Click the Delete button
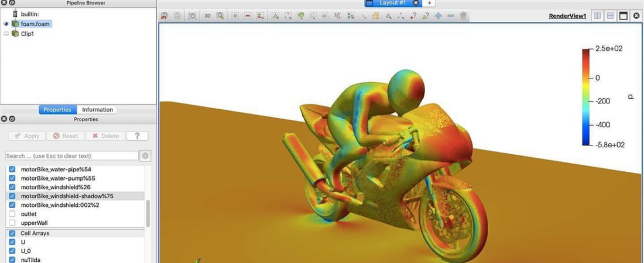644x263 pixels. (105, 136)
